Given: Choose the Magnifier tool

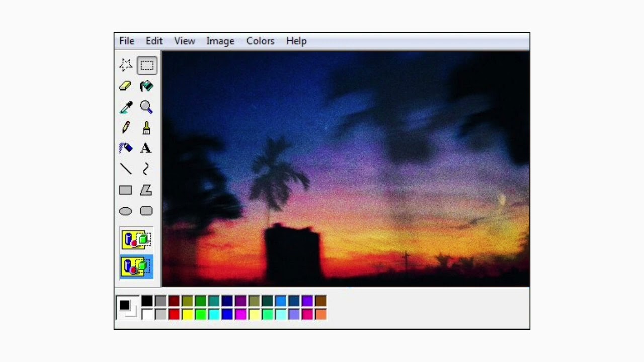Looking at the screenshot, I should point(146,107).
